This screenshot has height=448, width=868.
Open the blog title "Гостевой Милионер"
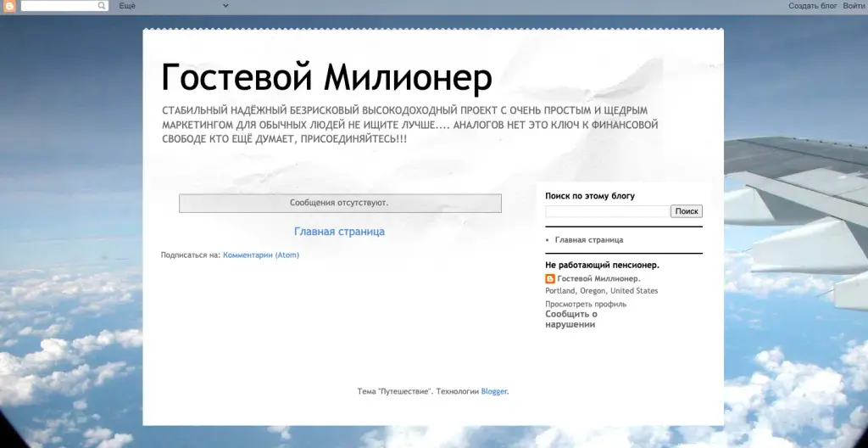point(326,77)
